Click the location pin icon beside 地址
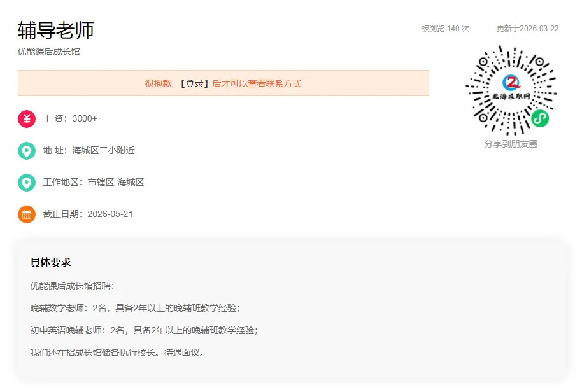Image resolution: width=582 pixels, height=392 pixels. [x=27, y=151]
